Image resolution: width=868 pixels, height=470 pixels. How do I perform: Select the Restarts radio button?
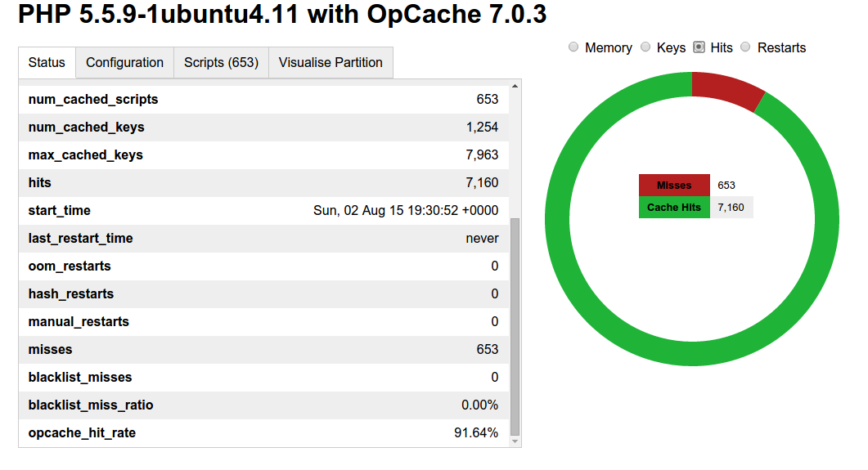coord(745,47)
